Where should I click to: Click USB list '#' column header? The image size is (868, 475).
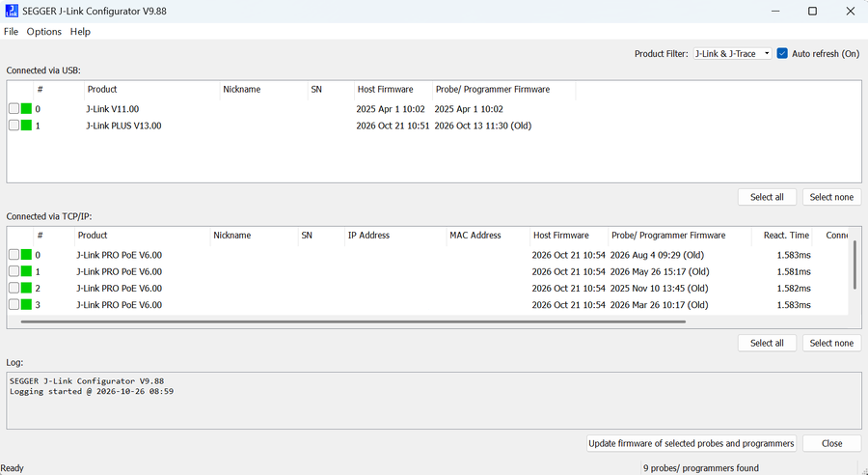point(58,89)
